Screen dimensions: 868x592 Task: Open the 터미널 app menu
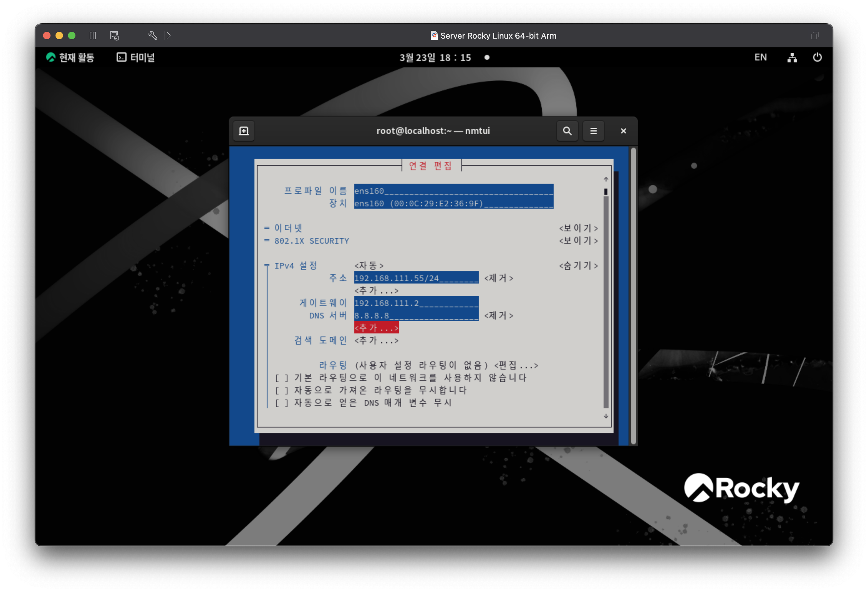point(136,57)
